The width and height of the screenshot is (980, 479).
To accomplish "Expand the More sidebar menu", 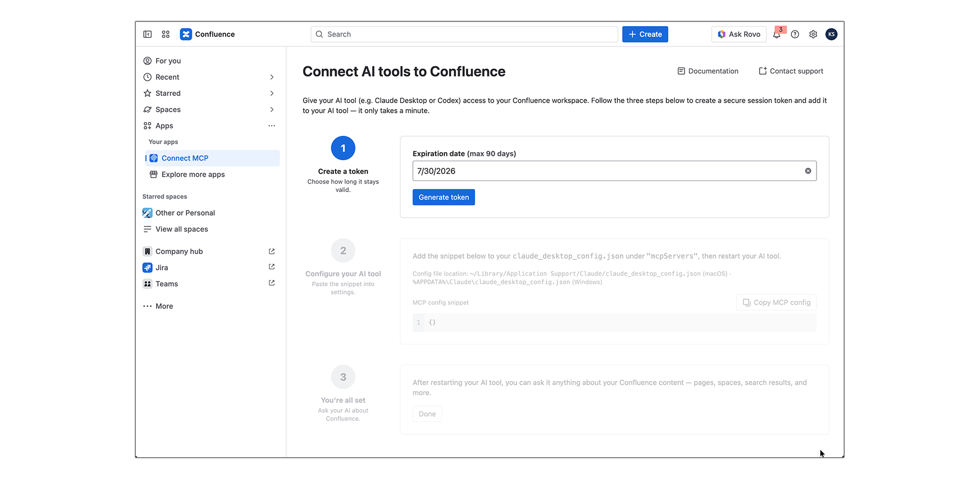I will [158, 306].
